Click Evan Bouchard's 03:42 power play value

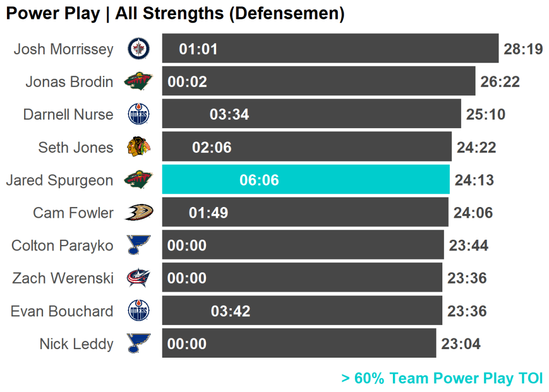coord(231,311)
